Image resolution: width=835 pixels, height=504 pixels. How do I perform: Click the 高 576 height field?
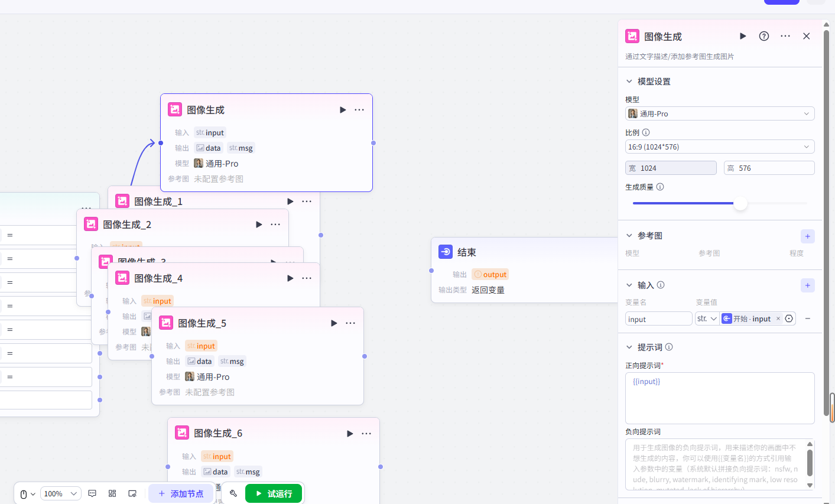(x=769, y=168)
